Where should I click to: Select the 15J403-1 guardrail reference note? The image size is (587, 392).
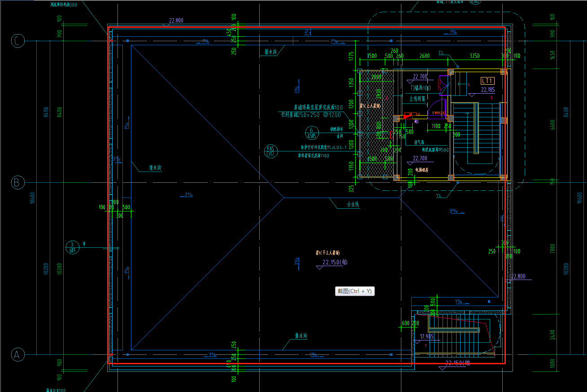point(323,147)
